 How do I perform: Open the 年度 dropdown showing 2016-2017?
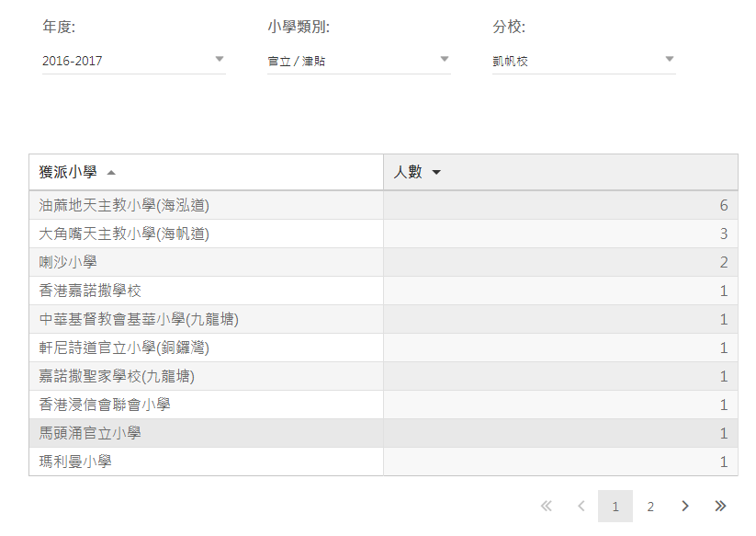click(133, 61)
